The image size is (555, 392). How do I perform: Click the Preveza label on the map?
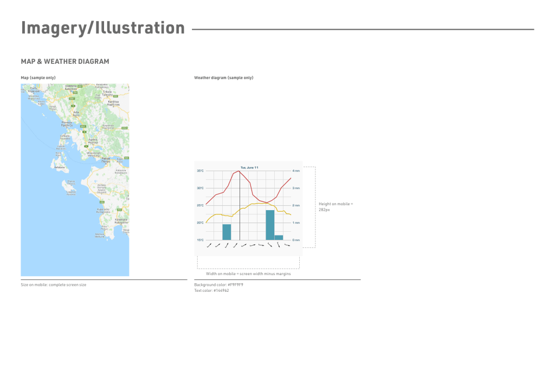tap(66, 123)
